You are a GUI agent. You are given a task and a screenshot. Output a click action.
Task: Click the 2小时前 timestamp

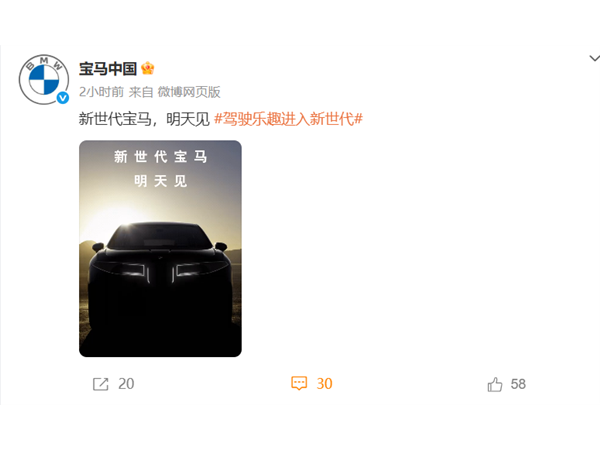[x=101, y=92]
